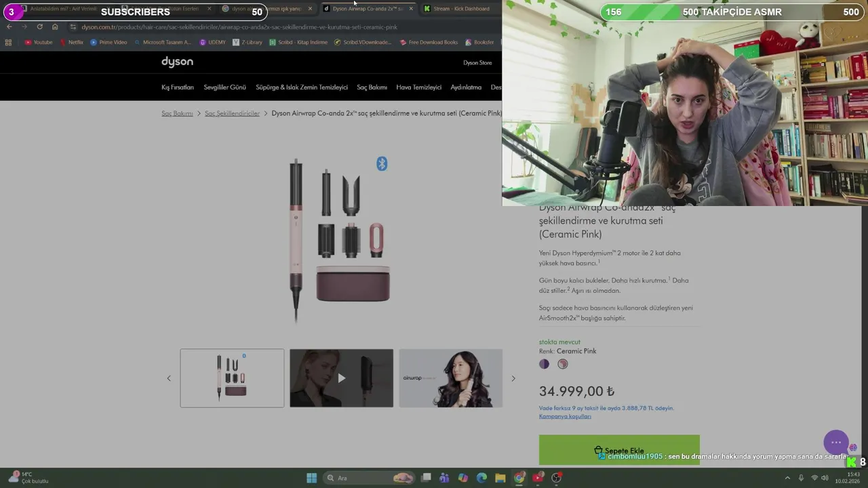This screenshot has width=868, height=488.
Task: Focus the dyson.com.tr address bar
Action: pyautogui.click(x=239, y=27)
